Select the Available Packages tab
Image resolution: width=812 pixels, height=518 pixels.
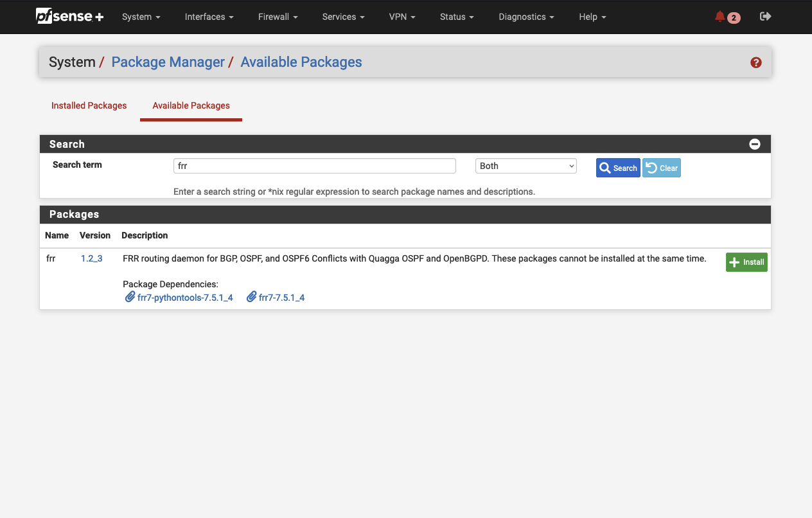(191, 105)
